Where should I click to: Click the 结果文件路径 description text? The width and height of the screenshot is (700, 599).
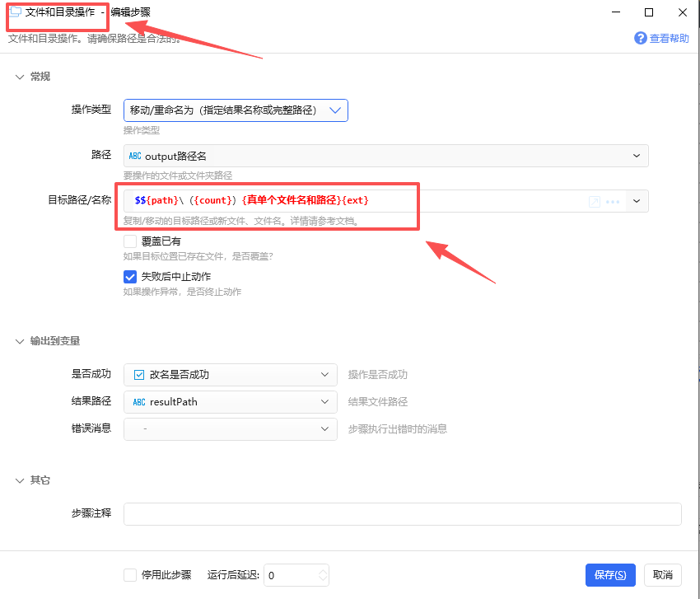378,402
